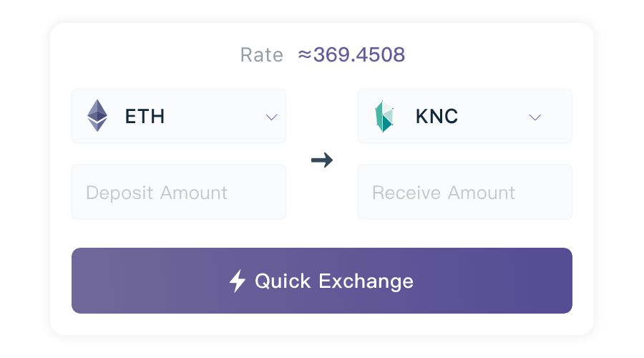
Task: Click the Quick Exchange text label
Action: pos(334,281)
